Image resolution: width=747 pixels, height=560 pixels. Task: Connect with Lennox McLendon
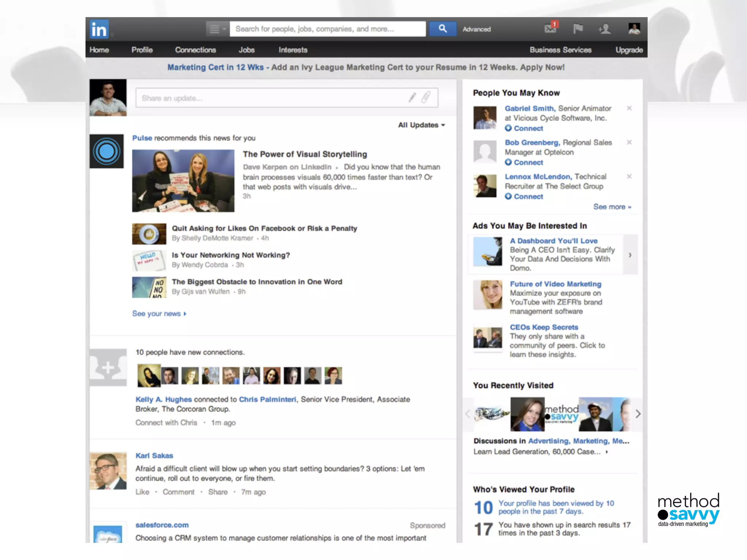coord(524,197)
